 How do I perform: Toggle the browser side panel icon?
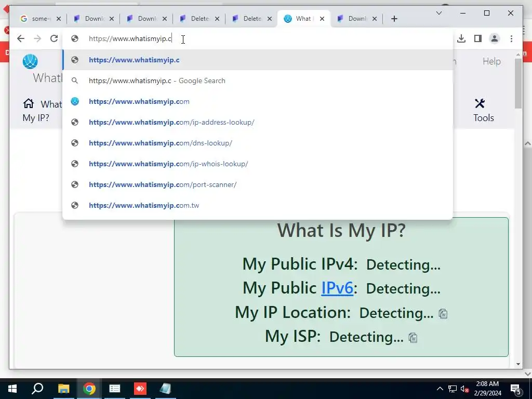478,38
